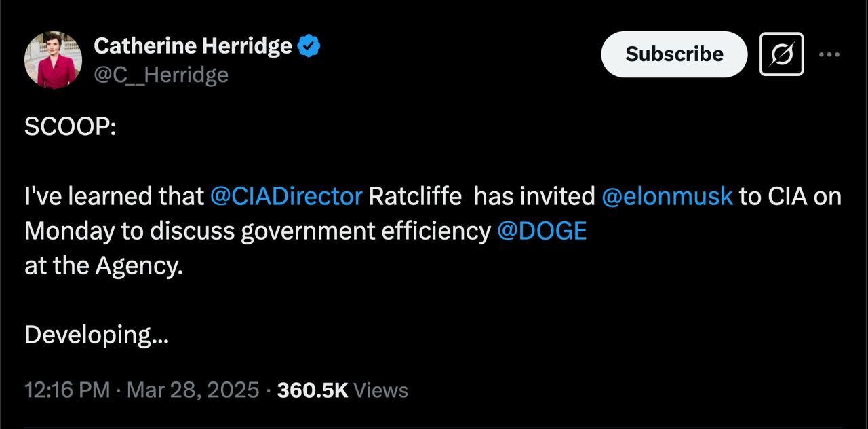Click the Grok explain-post icon
Image resolution: width=868 pixels, height=429 pixels.
click(x=781, y=54)
